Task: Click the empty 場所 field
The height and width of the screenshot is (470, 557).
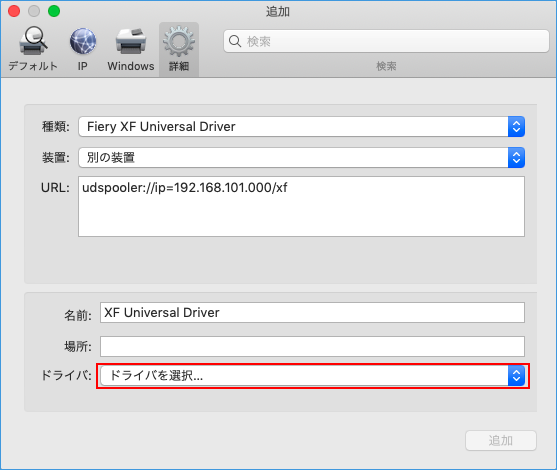Action: [x=312, y=346]
